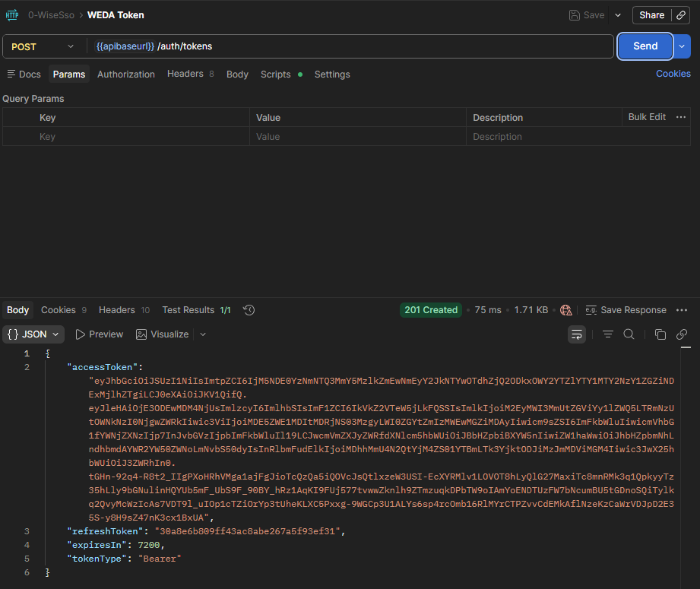
Task: Click the filter response icon
Action: point(607,334)
